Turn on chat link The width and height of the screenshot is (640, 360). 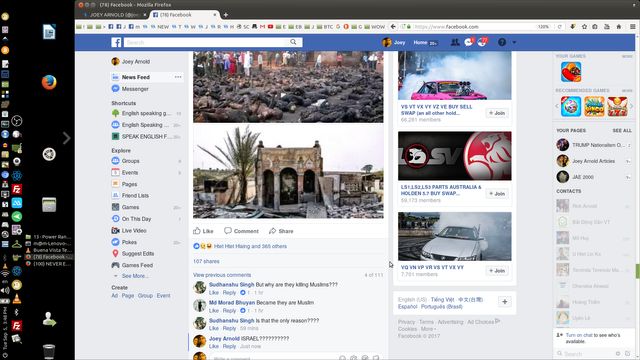coord(579,335)
